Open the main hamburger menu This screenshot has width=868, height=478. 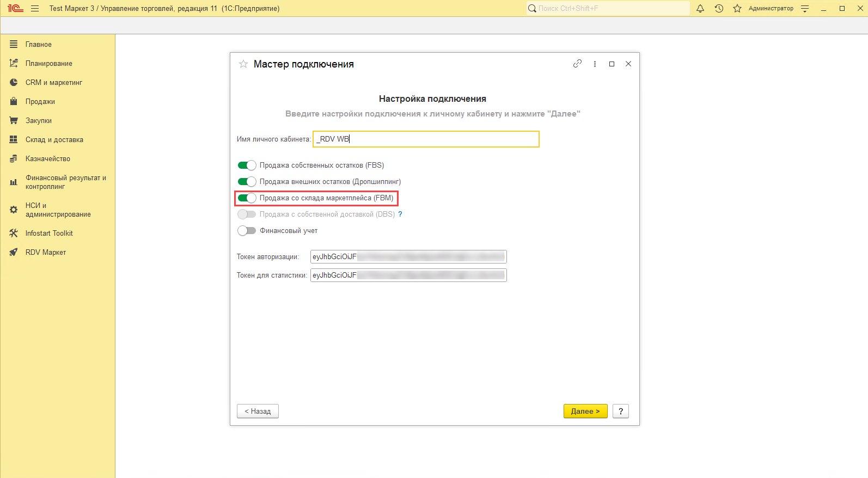[x=35, y=8]
